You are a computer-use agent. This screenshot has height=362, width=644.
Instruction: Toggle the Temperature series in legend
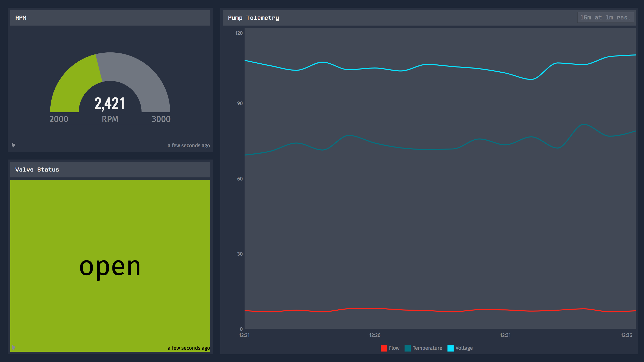pos(423,348)
